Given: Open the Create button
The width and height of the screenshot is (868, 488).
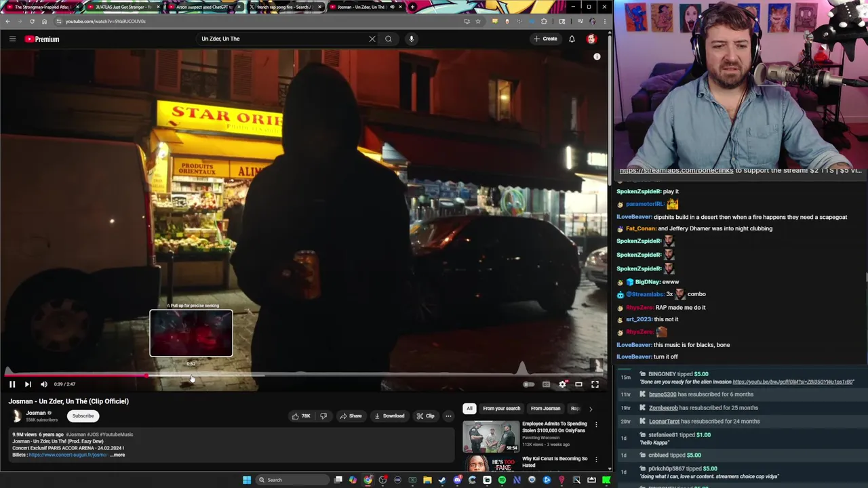Looking at the screenshot, I should tap(545, 39).
